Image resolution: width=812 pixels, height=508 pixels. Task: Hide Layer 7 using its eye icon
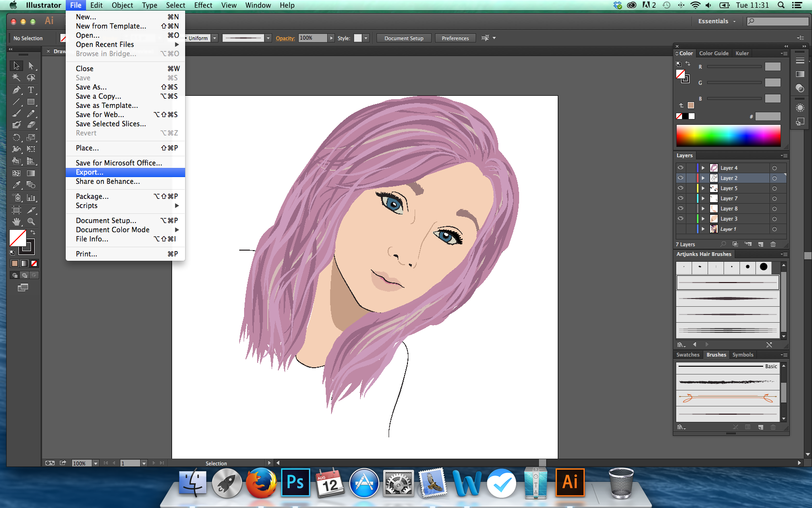pos(681,198)
